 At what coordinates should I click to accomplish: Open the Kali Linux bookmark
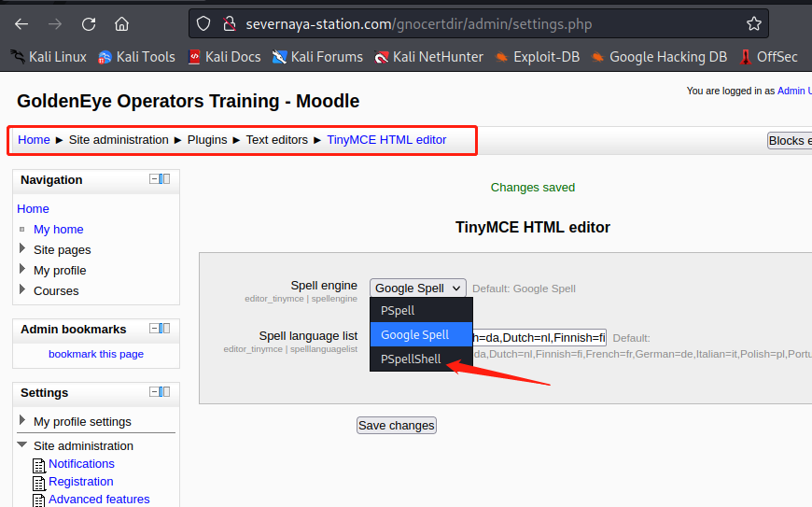[49, 57]
